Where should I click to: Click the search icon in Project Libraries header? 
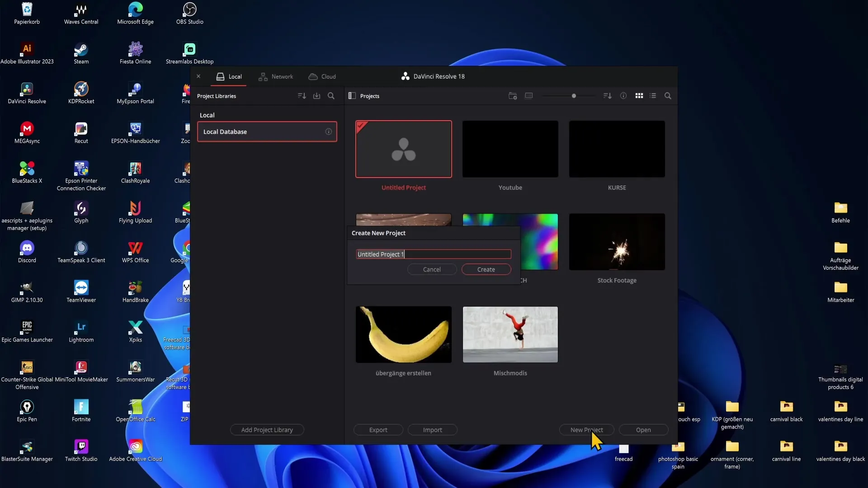point(331,96)
